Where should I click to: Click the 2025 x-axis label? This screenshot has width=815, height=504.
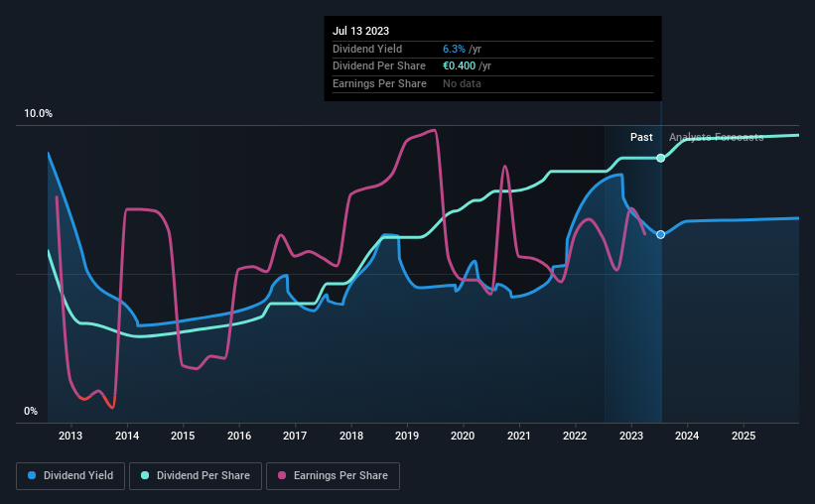(744, 436)
